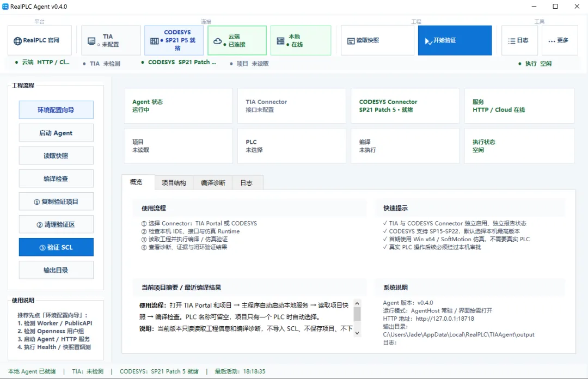Image resolution: width=588 pixels, height=379 pixels.
Task: Click status bar 最后活动: 18:18:35
Action: (x=240, y=371)
